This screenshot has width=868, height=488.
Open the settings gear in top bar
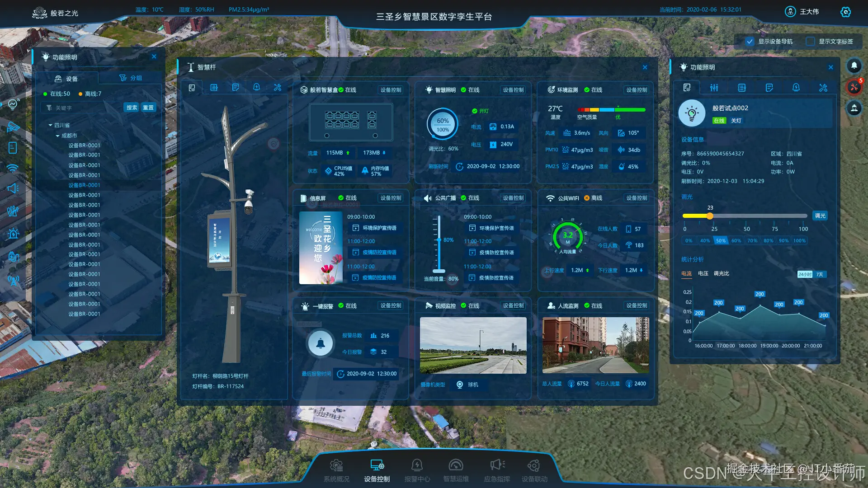coord(845,12)
